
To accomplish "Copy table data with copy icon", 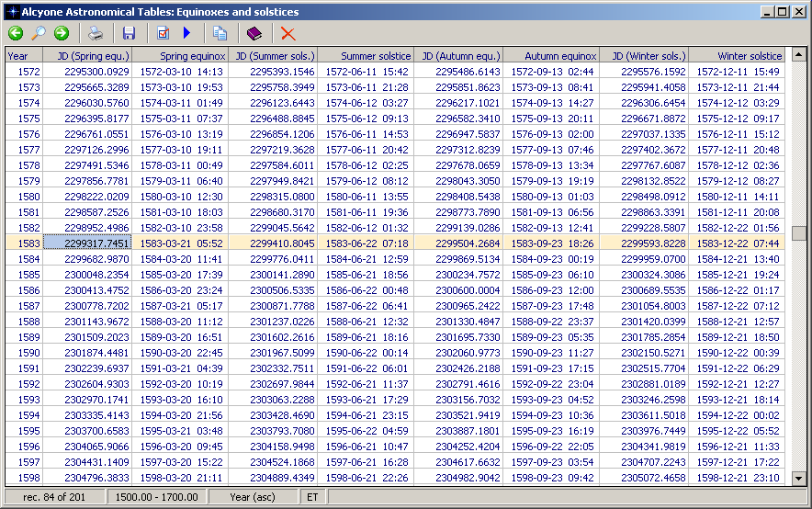I will (x=220, y=33).
